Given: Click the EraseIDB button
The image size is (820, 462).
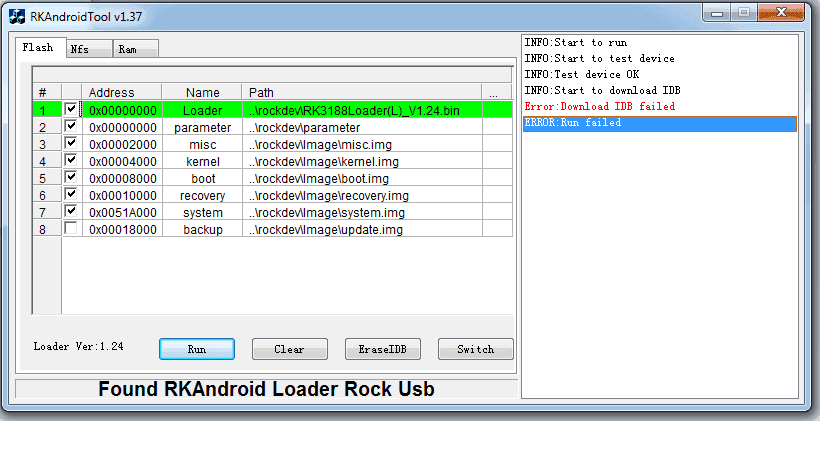Looking at the screenshot, I should tap(382, 349).
